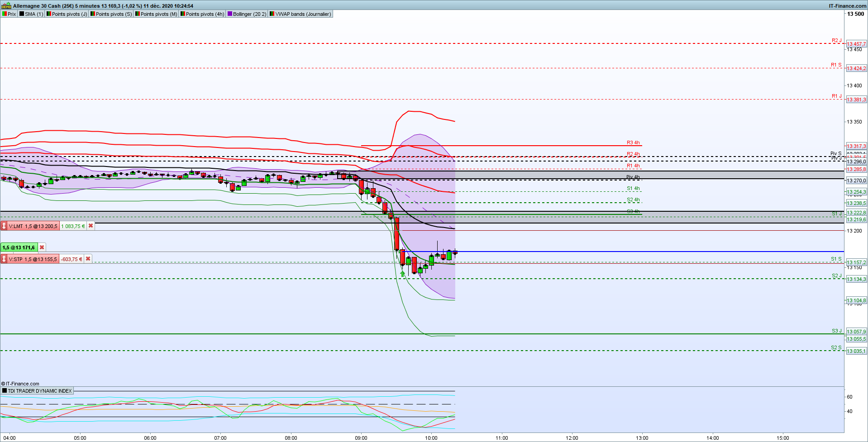Click the green 1,5 @13 171,6 position label
Viewport: 868px width, 442px height.
click(19, 247)
